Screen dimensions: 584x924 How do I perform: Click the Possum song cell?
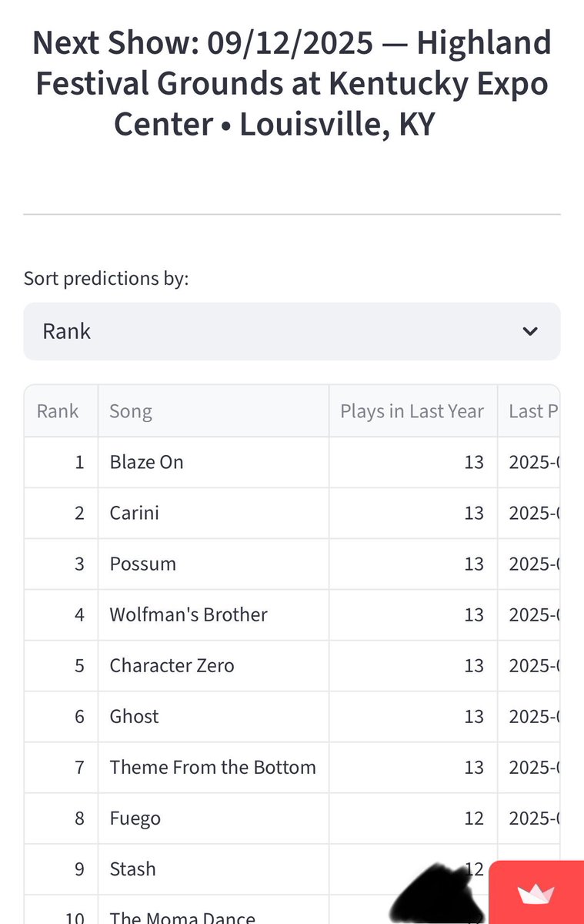(x=143, y=564)
